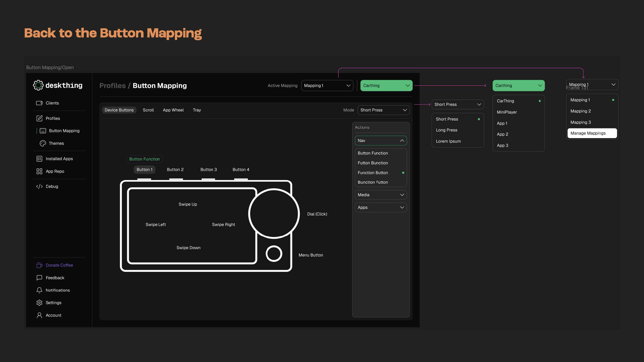Click the Donate Coffee cup icon

click(x=39, y=265)
